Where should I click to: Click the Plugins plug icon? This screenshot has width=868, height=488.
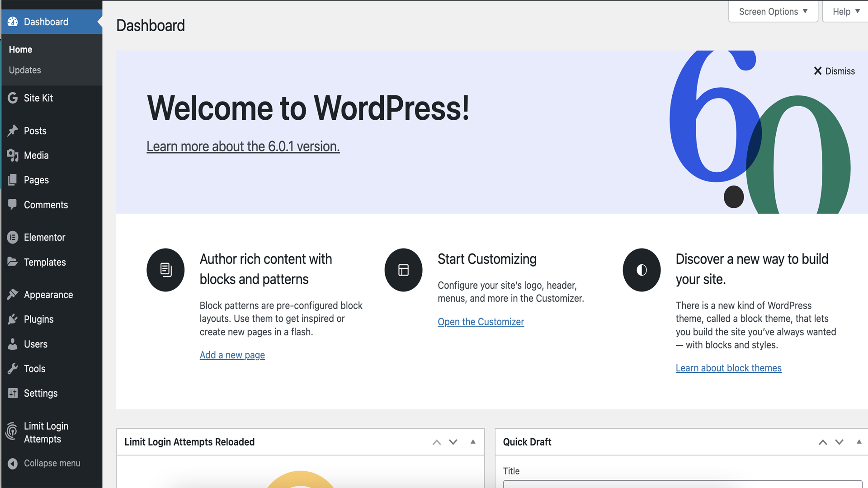point(13,319)
